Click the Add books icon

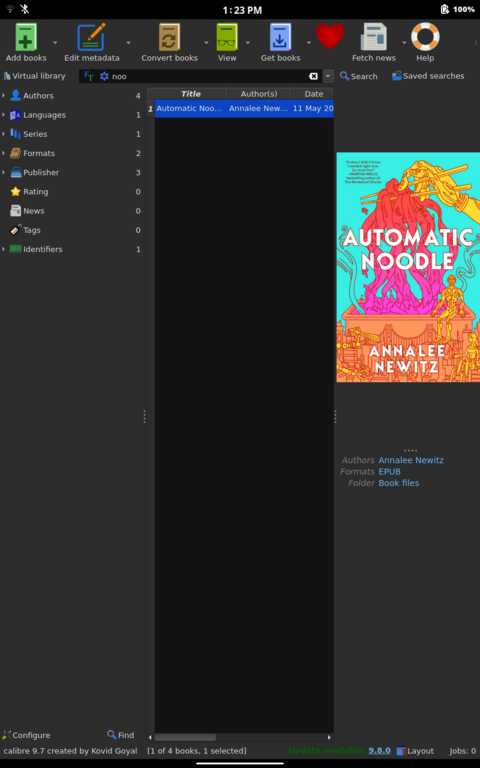click(26, 37)
